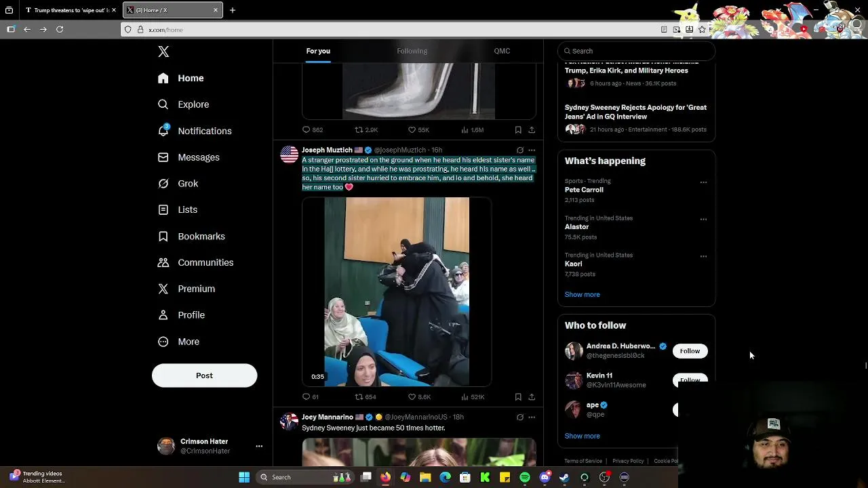Play the 0:35 Hajj lottery video

point(397,292)
